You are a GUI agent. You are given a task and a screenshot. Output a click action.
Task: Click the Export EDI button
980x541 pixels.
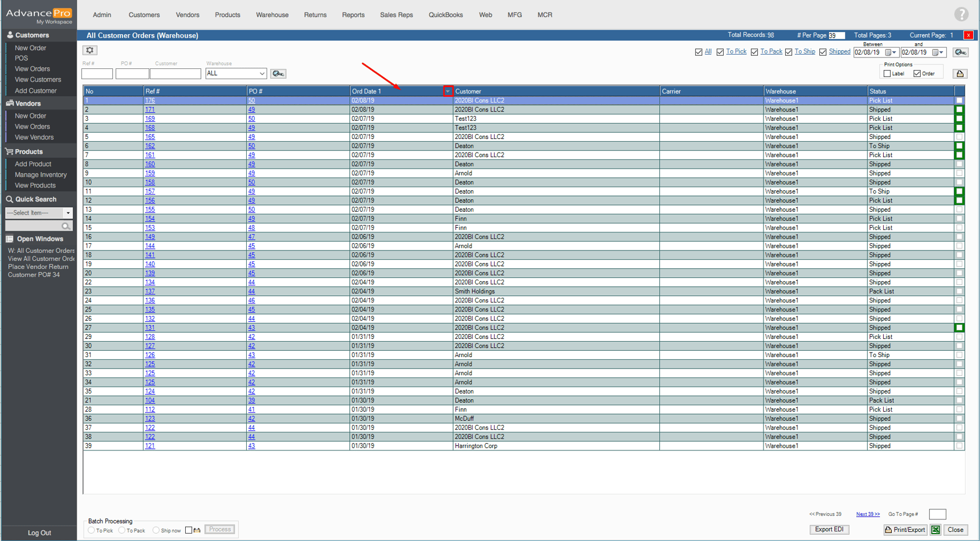click(x=829, y=530)
